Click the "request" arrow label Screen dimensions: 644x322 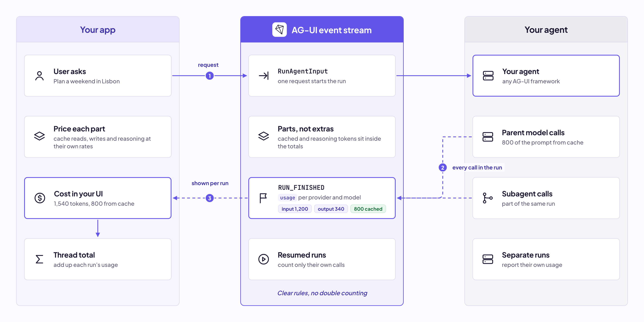208,65
